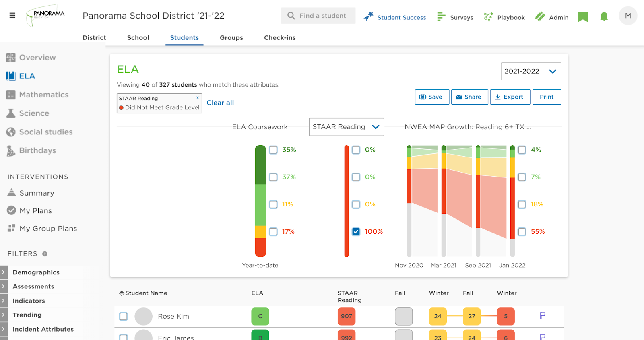This screenshot has height=340, width=644.
Task: Toggle the ELA Coursework 35% checkbox
Action: pos(273,150)
